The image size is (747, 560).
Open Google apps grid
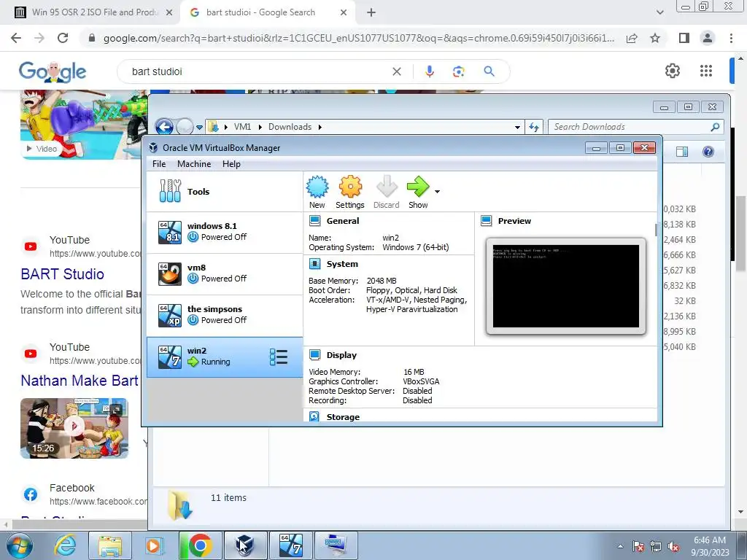[x=706, y=71]
